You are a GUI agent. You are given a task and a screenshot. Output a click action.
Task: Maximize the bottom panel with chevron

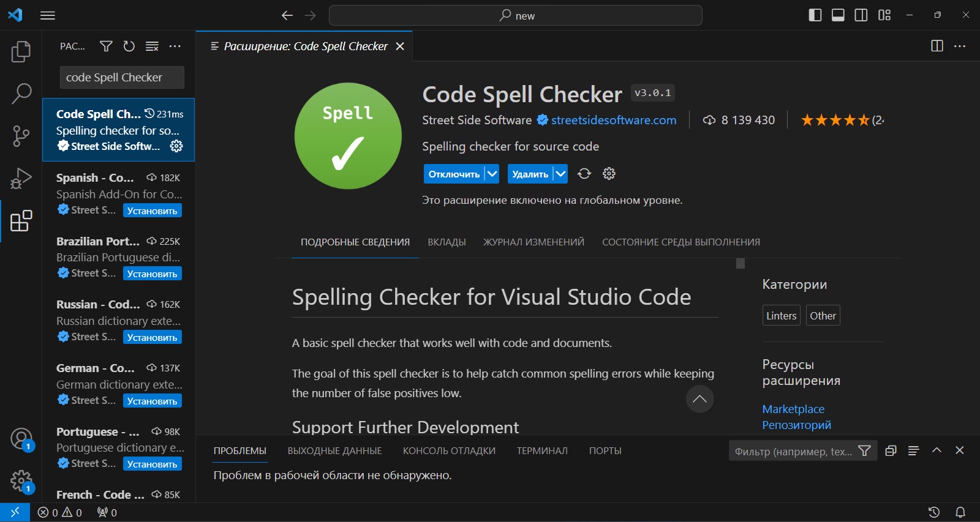(937, 450)
